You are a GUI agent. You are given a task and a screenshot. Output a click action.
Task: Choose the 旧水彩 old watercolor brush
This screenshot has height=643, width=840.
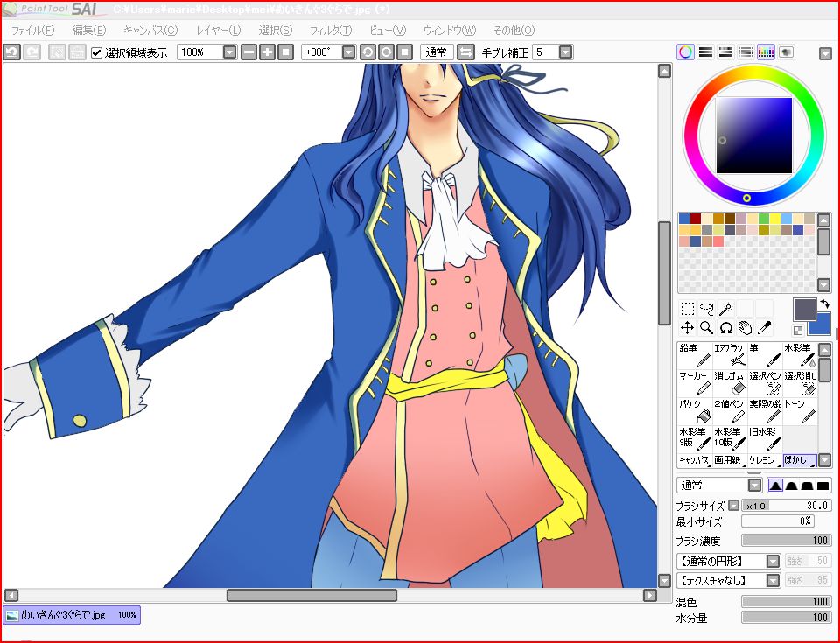click(765, 439)
